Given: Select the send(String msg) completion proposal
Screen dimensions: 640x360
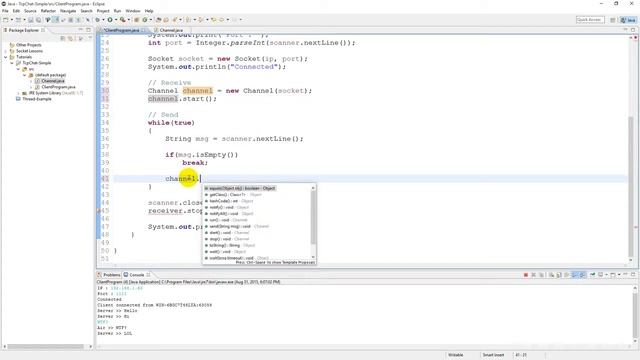Looking at the screenshot, I should [x=237, y=226].
